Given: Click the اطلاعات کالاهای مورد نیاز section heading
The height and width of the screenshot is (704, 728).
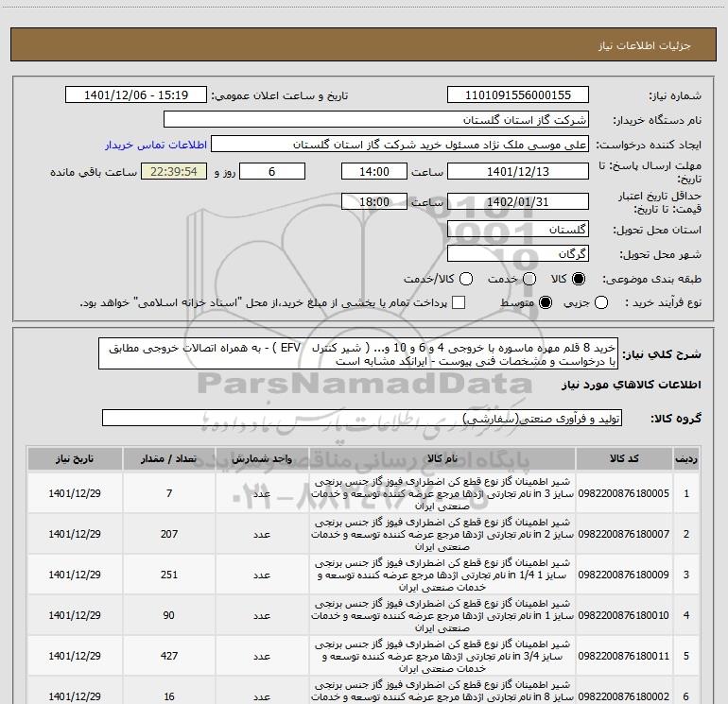Looking at the screenshot, I should [x=631, y=385].
